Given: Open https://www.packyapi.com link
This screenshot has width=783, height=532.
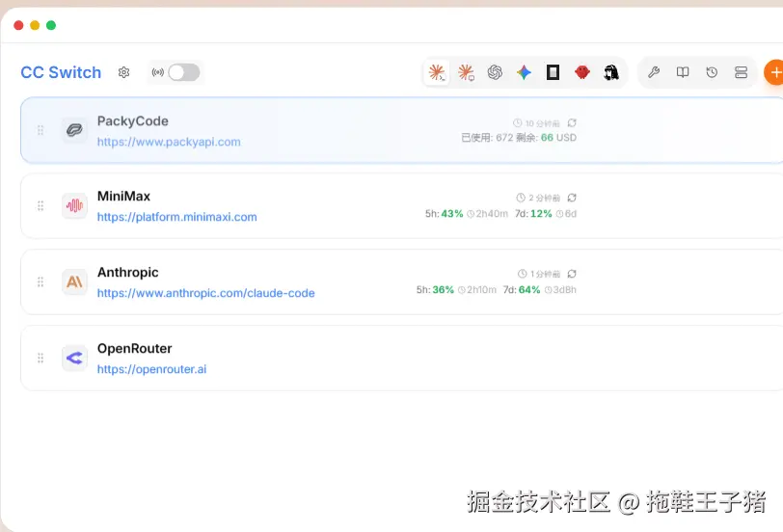Looking at the screenshot, I should (169, 142).
